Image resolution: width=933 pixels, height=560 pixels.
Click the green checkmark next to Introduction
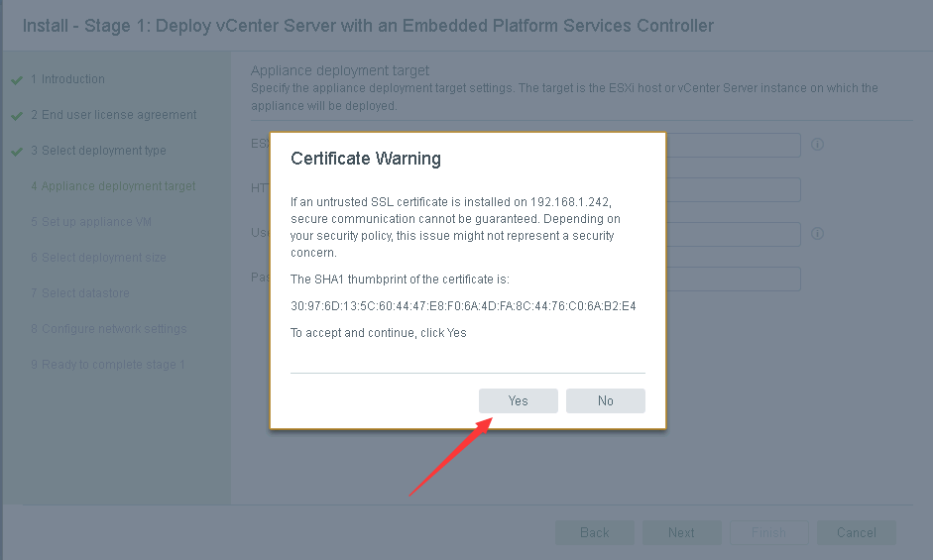pos(17,79)
